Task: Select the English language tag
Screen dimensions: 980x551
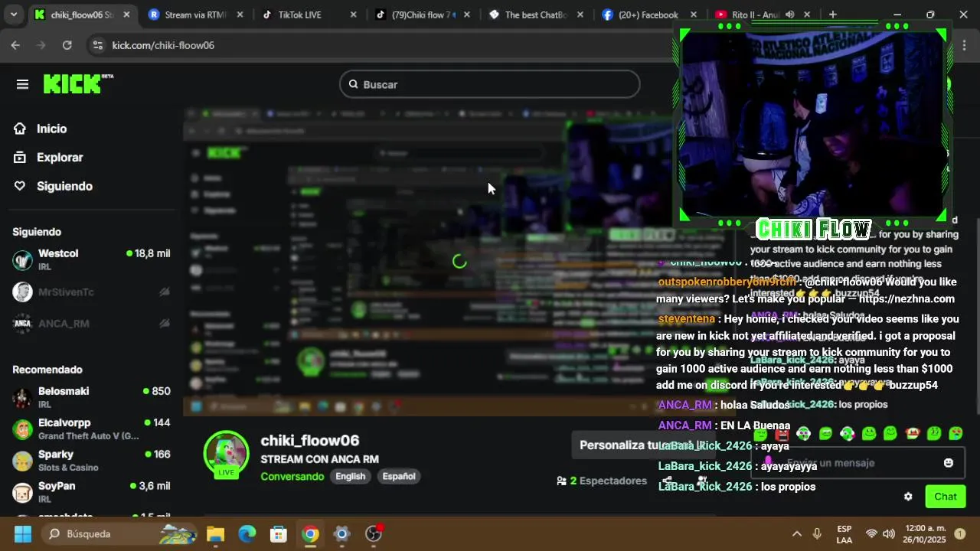Action: click(x=351, y=476)
